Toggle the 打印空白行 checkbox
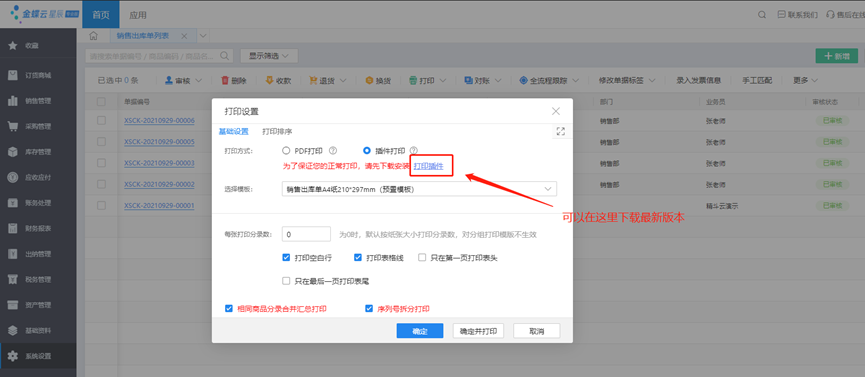The height and width of the screenshot is (377, 865). point(286,257)
